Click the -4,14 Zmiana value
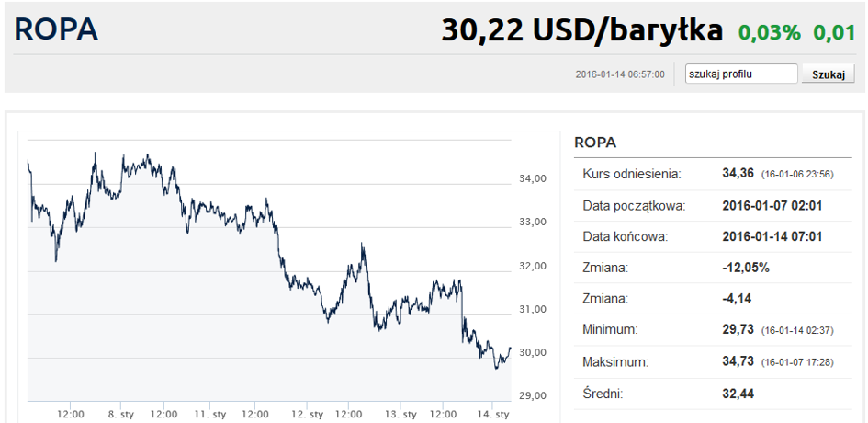 [738, 299]
